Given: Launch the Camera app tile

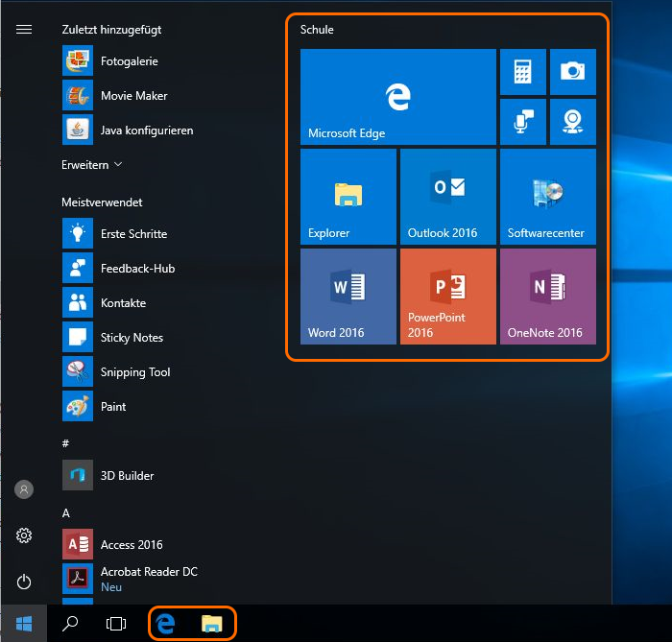Looking at the screenshot, I should 572,72.
